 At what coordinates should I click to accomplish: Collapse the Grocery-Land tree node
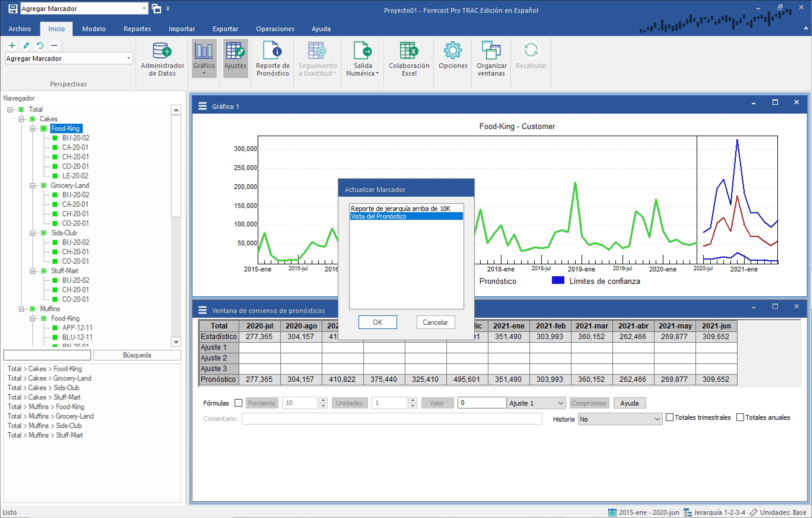click(32, 185)
